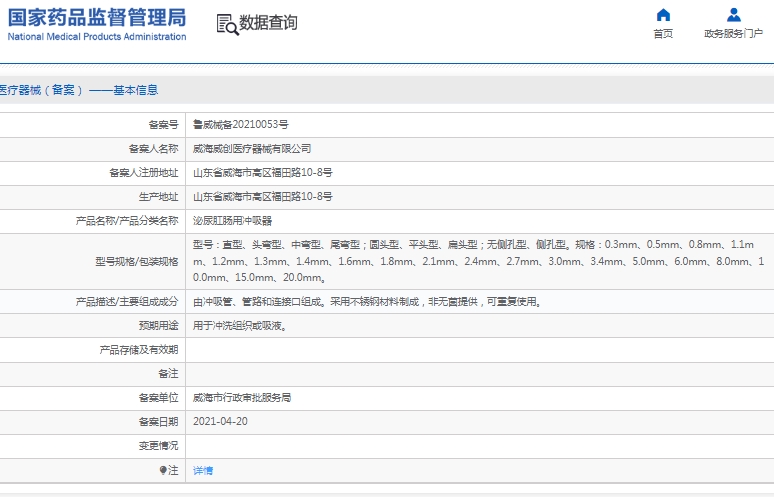Click National Medical Products Administration subtitle
The width and height of the screenshot is (774, 497).
click(97, 37)
